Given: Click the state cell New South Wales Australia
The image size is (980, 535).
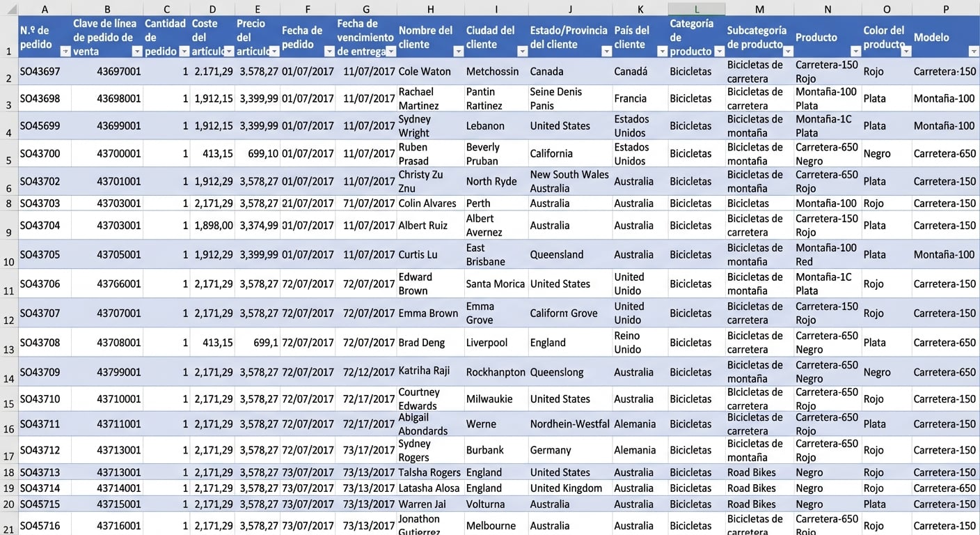Looking at the screenshot, I should pos(570,181).
